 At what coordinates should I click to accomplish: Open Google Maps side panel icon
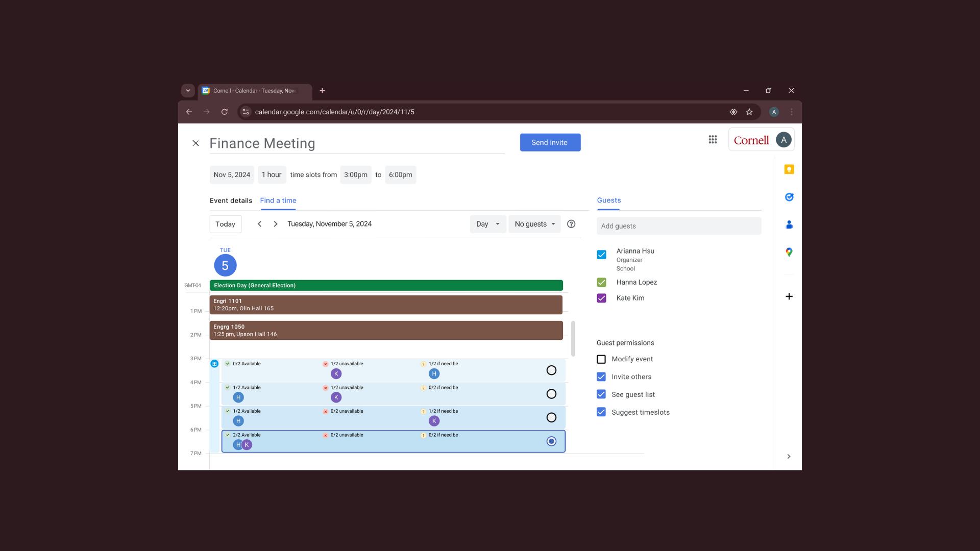click(789, 252)
